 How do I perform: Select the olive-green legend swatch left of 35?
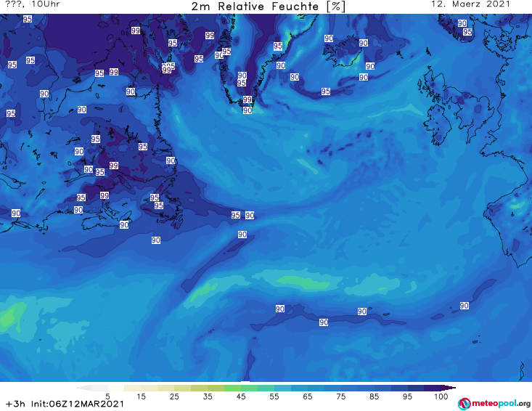point(199,388)
